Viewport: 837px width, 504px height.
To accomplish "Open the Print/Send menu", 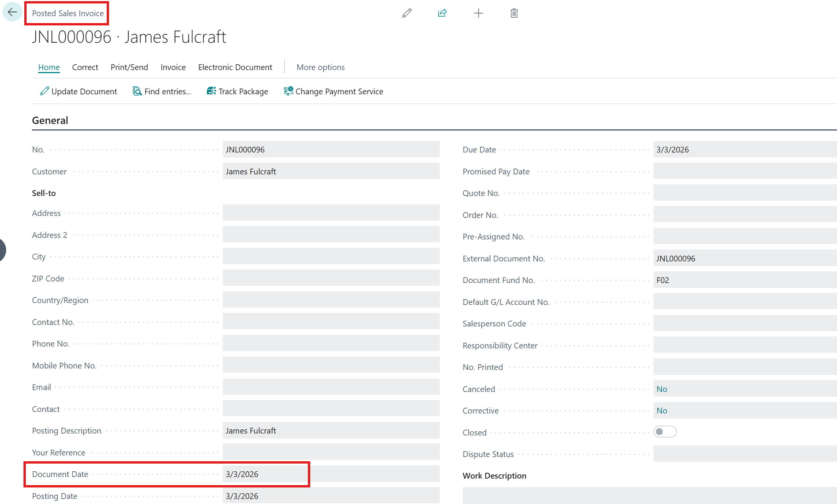I will pyautogui.click(x=129, y=67).
